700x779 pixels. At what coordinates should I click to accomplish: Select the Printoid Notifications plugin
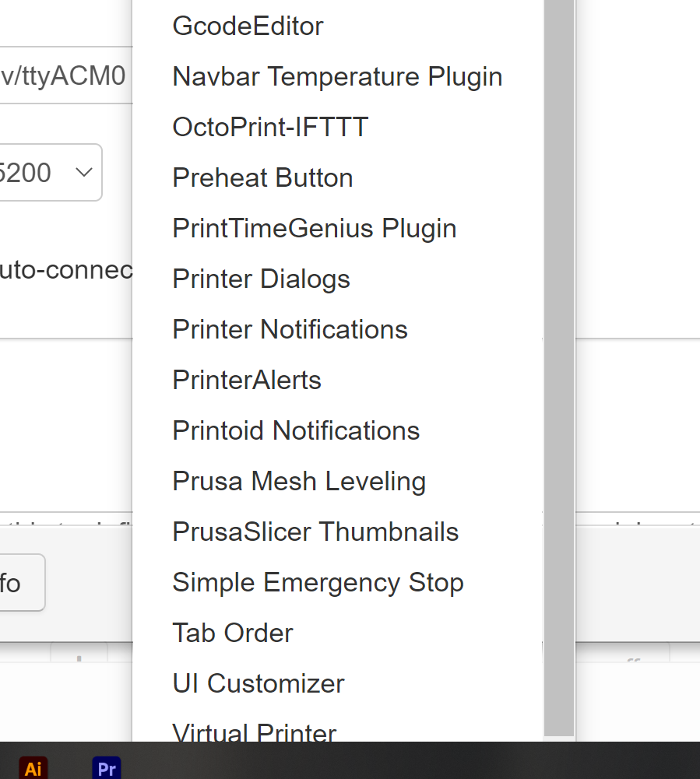click(x=296, y=430)
